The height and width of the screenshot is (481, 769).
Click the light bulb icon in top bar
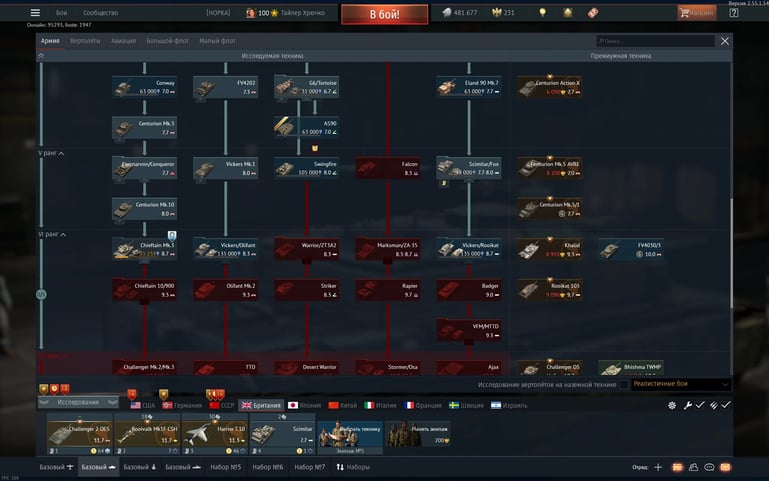pyautogui.click(x=542, y=13)
